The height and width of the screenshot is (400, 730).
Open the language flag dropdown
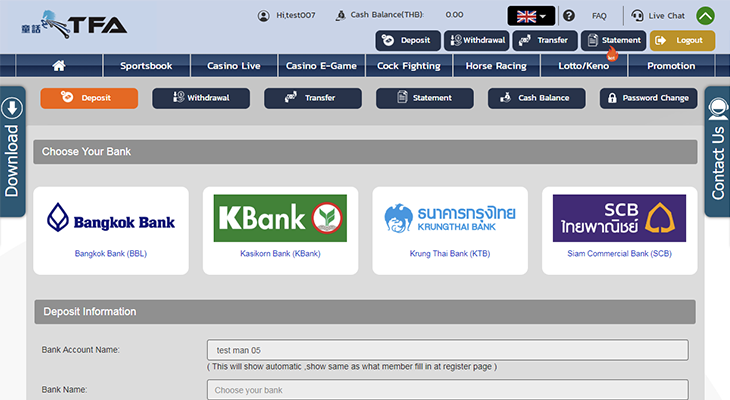pyautogui.click(x=531, y=16)
